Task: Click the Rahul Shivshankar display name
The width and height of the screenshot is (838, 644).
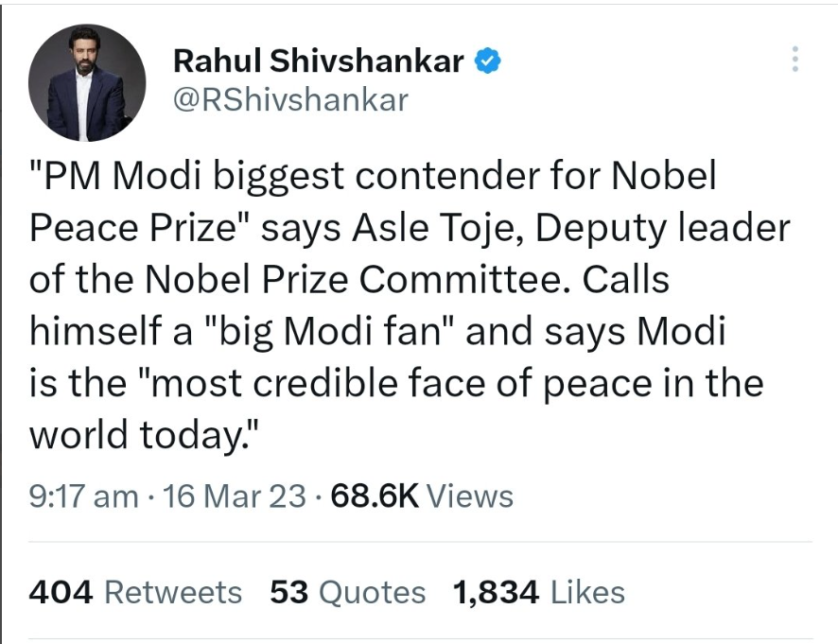Action: (x=319, y=61)
